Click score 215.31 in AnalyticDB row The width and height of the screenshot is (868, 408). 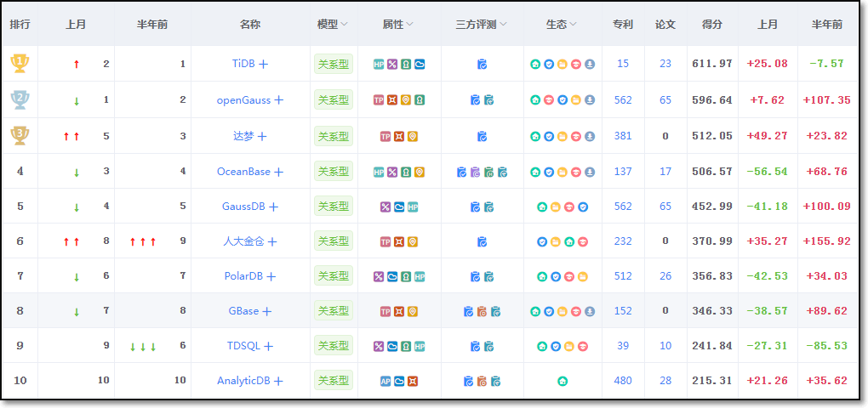pyautogui.click(x=712, y=380)
